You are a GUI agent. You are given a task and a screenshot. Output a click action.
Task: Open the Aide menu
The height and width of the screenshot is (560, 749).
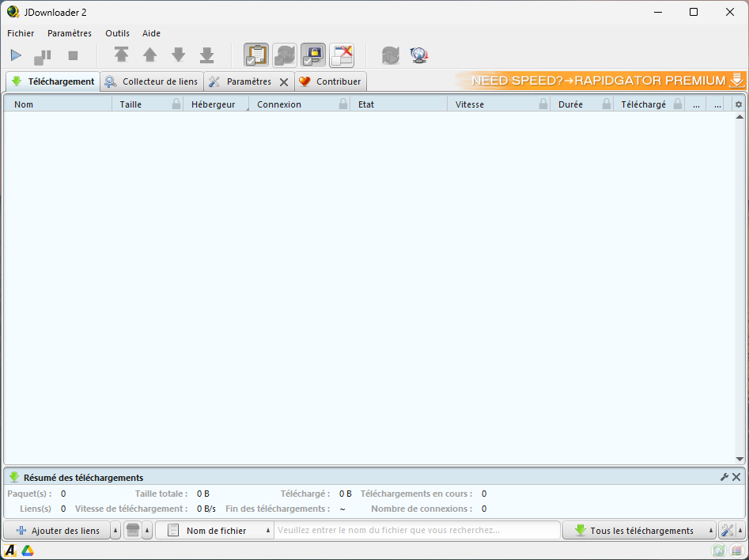click(x=151, y=33)
